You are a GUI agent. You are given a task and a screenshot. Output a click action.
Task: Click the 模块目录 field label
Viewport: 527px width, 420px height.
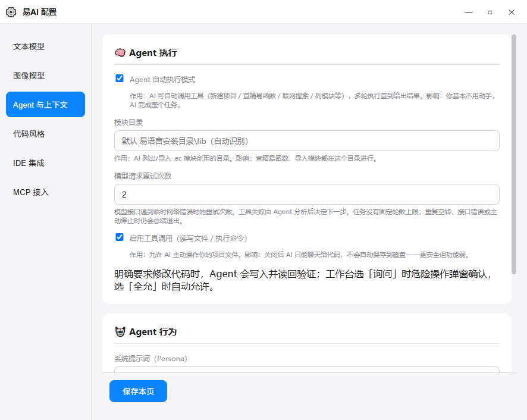pyautogui.click(x=128, y=123)
